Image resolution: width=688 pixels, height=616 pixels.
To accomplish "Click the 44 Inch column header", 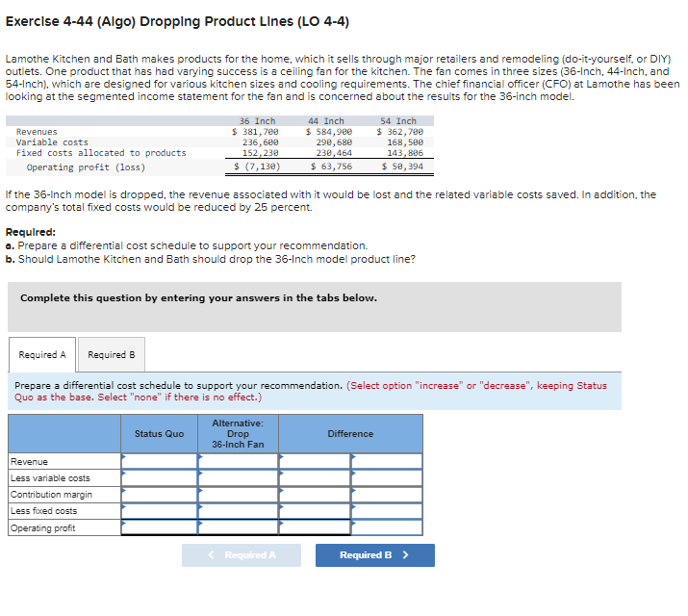I will pyautogui.click(x=326, y=121).
